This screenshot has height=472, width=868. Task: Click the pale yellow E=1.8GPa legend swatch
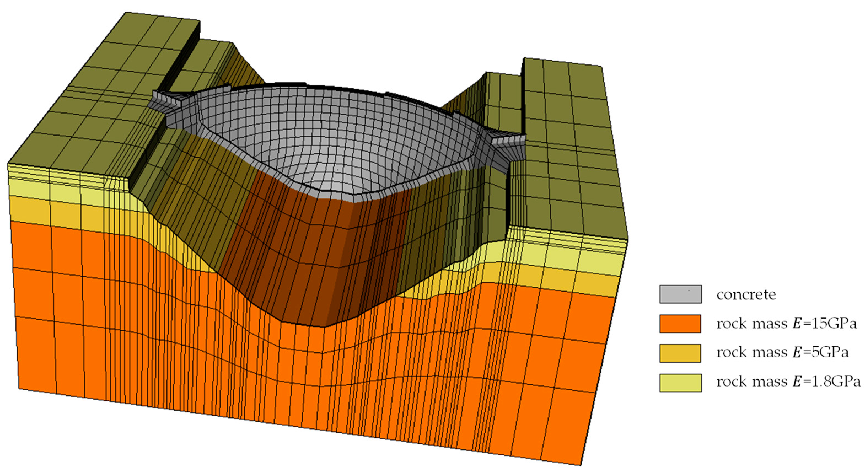[x=680, y=382]
